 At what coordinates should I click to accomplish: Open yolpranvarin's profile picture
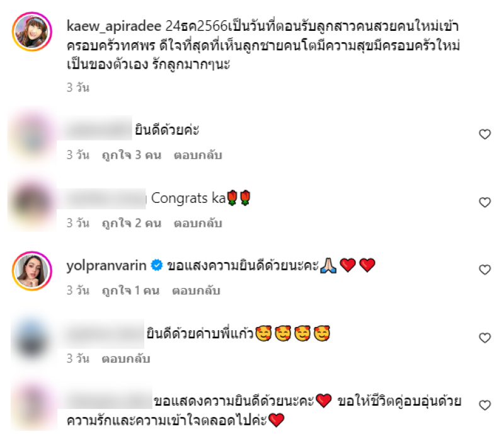pyautogui.click(x=32, y=271)
